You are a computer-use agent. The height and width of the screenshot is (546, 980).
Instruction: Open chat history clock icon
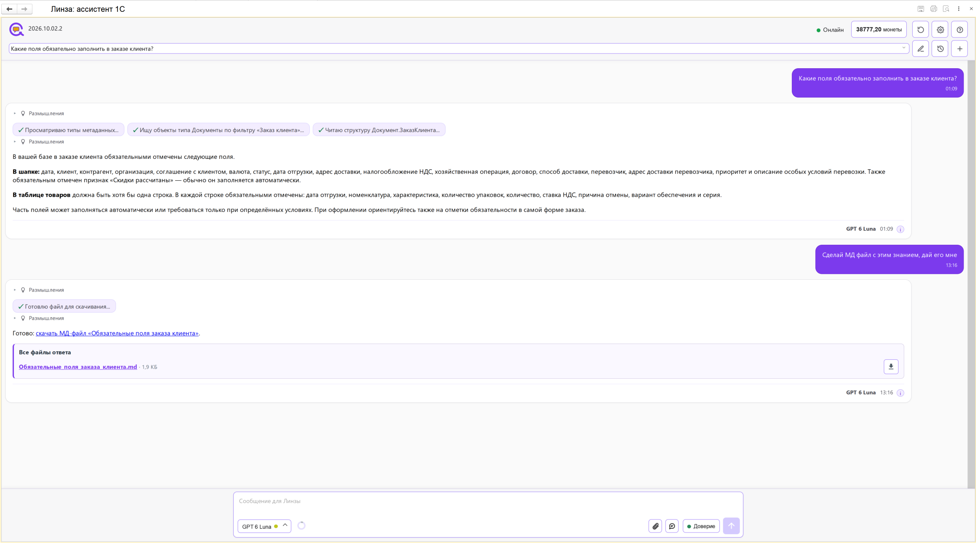pos(940,49)
